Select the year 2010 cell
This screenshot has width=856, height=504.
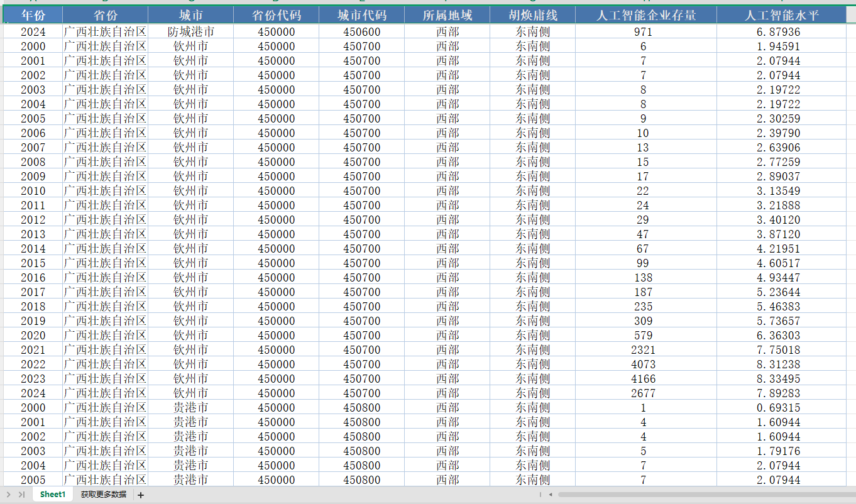[x=33, y=190]
